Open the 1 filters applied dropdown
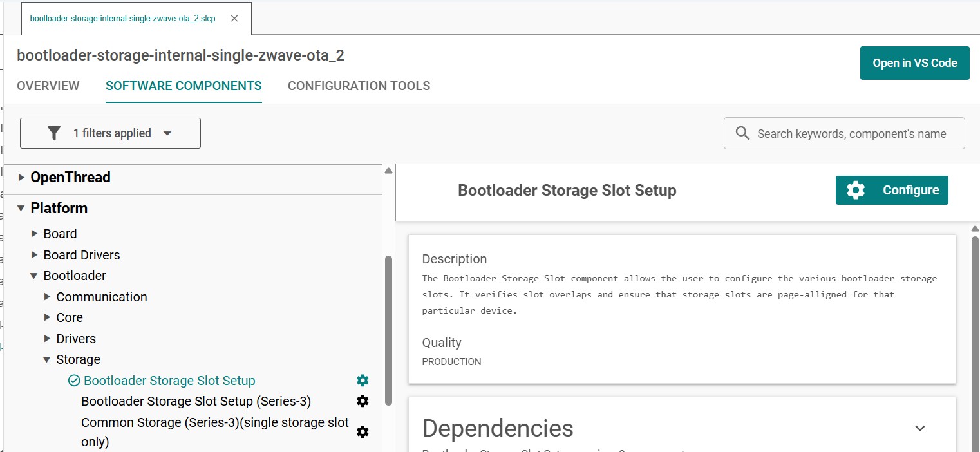This screenshot has height=452, width=980. coord(111,133)
